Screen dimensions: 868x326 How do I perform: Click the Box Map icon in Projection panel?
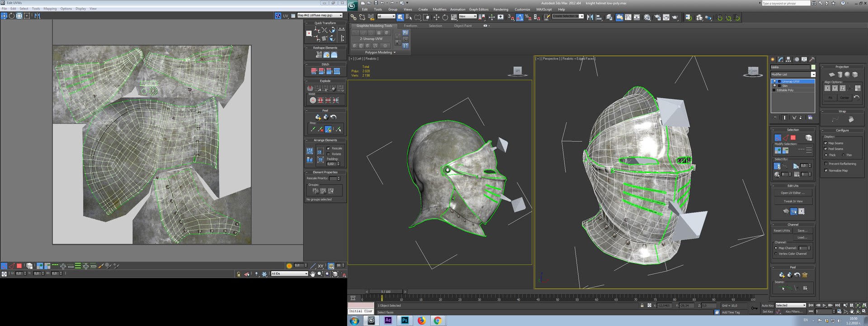[x=855, y=75]
